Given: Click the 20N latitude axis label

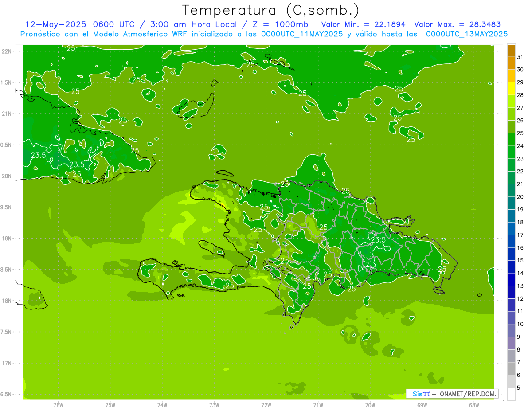Looking at the screenshot, I should (7, 176).
